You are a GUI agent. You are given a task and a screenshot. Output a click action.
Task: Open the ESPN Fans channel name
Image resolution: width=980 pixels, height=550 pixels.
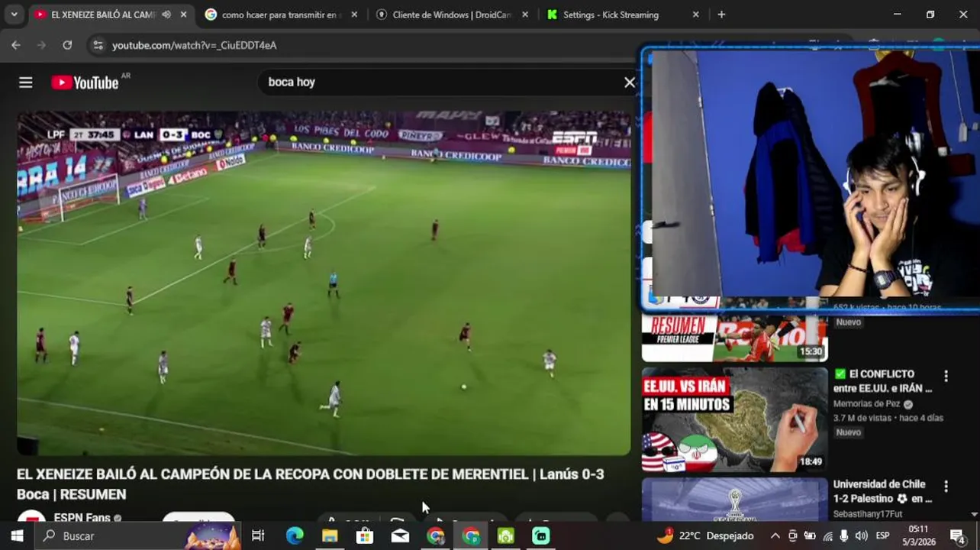(x=82, y=518)
